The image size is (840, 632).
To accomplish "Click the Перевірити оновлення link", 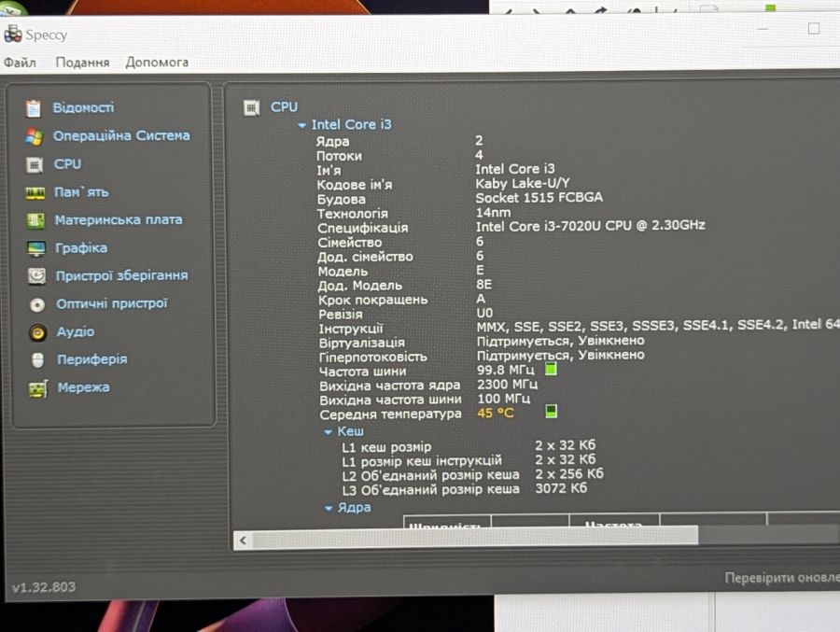I will 782,577.
